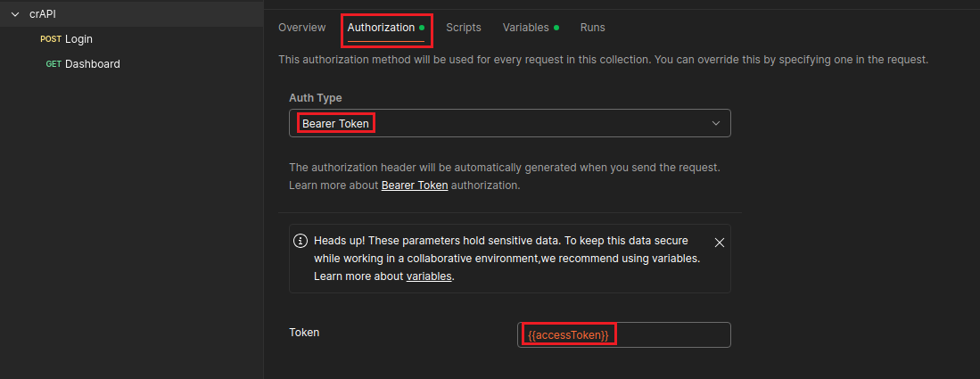Select the Authorization tab

pos(381,28)
